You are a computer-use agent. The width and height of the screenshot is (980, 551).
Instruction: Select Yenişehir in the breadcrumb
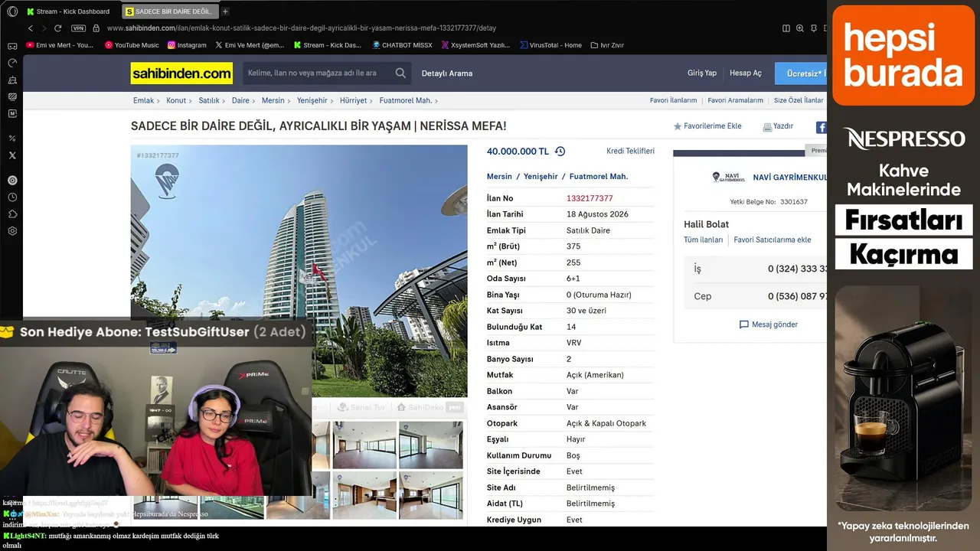click(312, 100)
